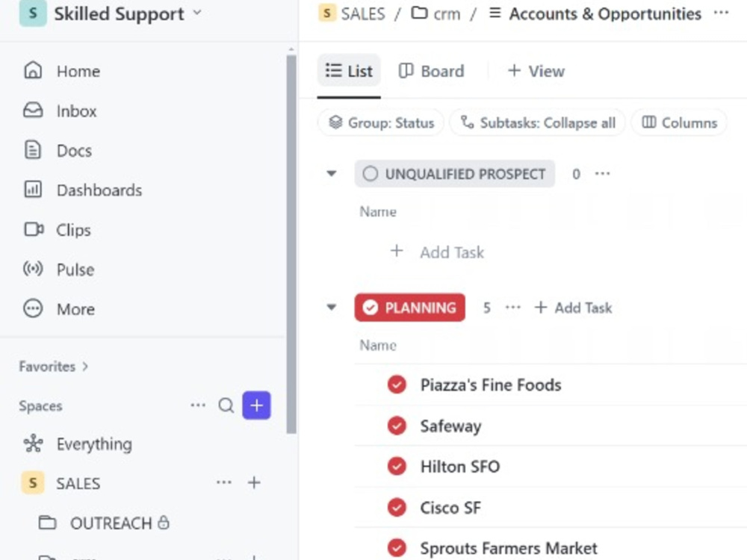Image resolution: width=747 pixels, height=560 pixels.
Task: Open the Docs section in sidebar
Action: pyautogui.click(x=58, y=151)
